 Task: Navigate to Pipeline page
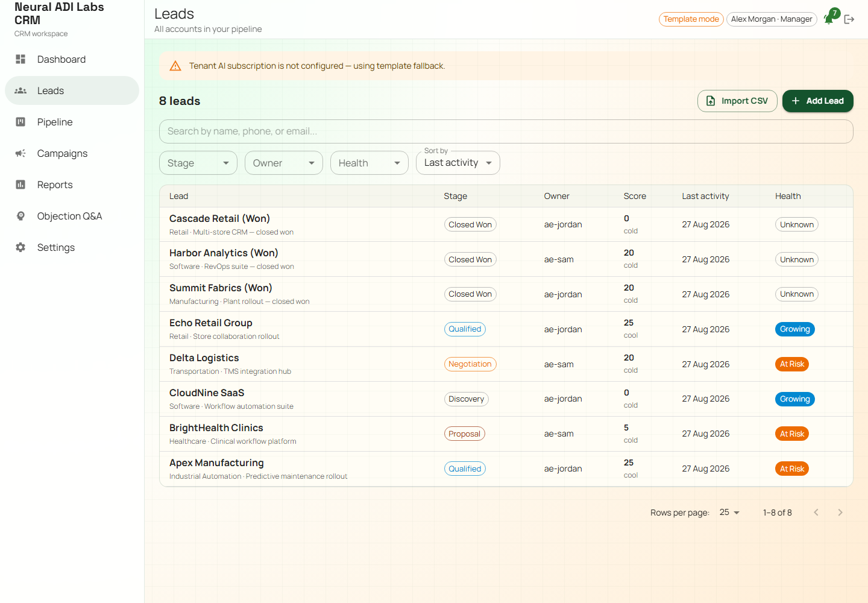tap(72, 122)
